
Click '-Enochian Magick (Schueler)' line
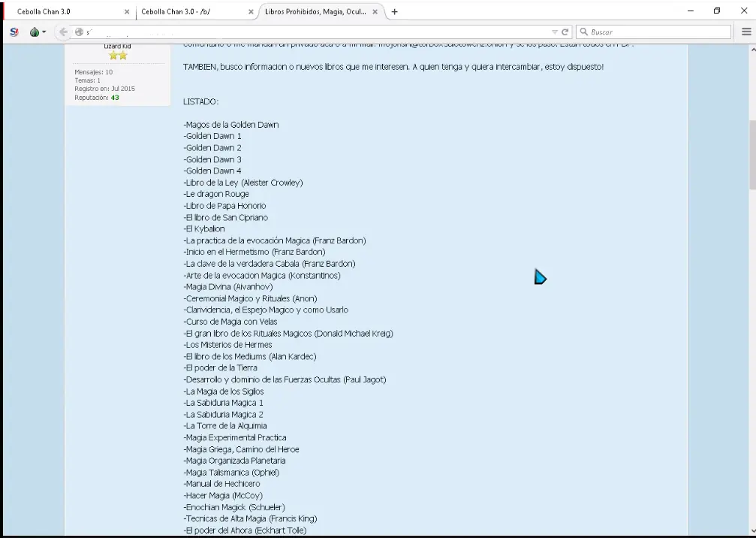[x=234, y=507]
